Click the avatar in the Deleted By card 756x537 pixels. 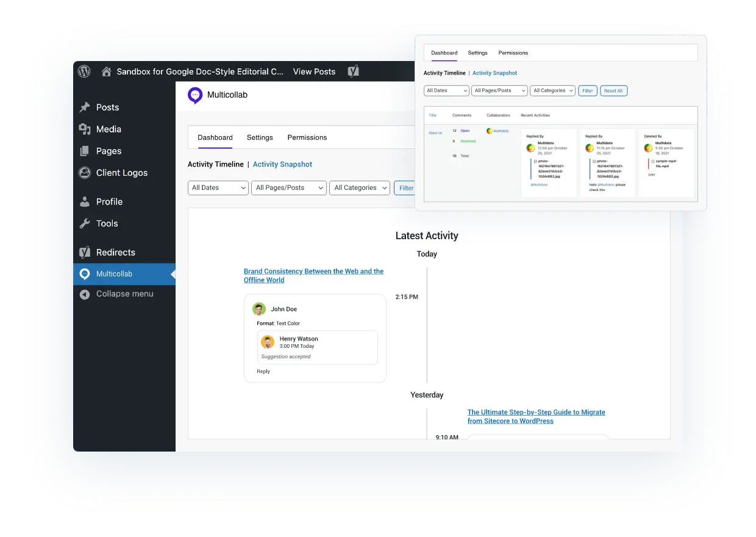(x=648, y=148)
